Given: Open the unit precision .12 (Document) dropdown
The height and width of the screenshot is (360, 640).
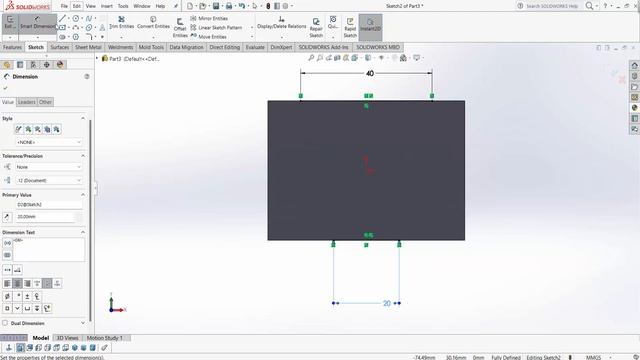Looking at the screenshot, I should tap(49, 180).
